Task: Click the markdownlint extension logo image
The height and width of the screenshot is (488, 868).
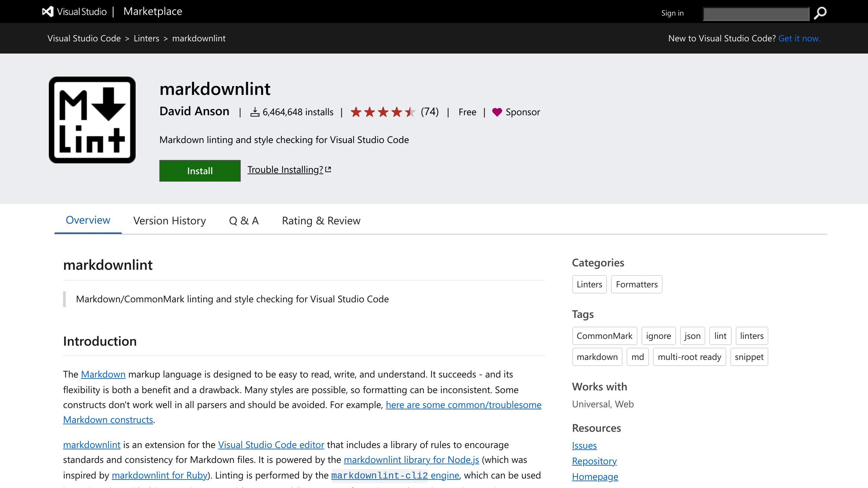Action: pyautogui.click(x=92, y=120)
